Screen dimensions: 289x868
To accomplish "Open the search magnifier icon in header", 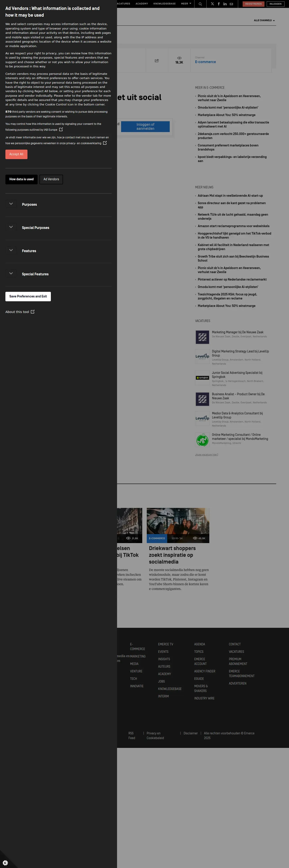I will pos(200,4).
